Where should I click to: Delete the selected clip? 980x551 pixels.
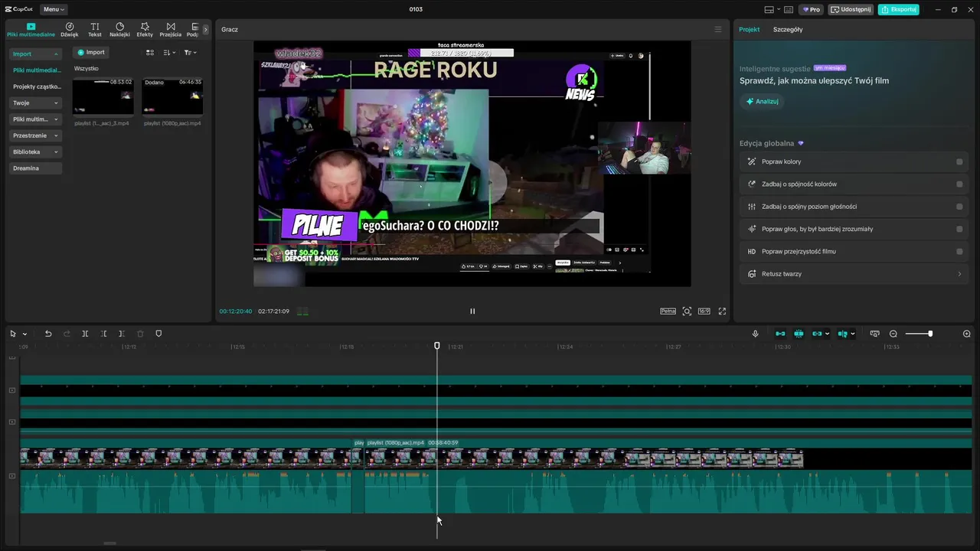(140, 334)
